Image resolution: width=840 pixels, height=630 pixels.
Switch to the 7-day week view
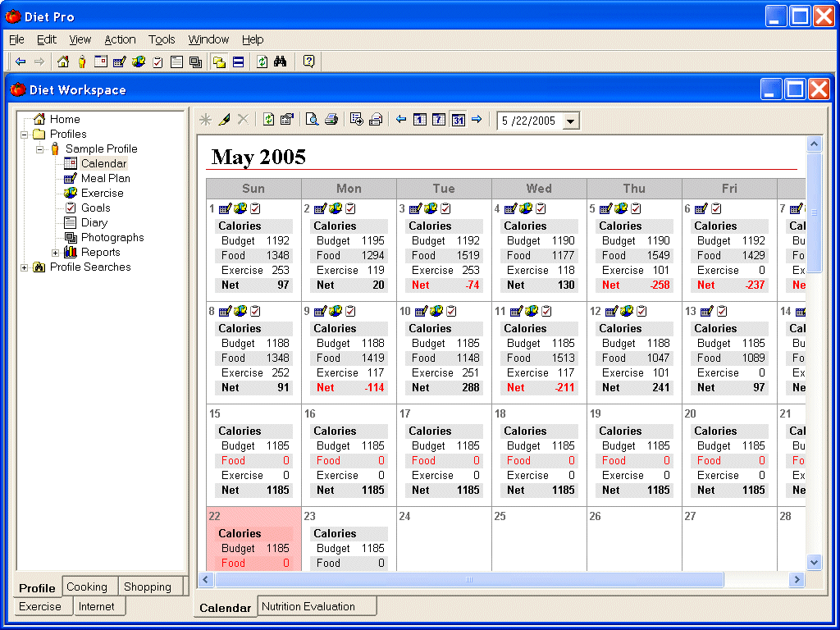pyautogui.click(x=439, y=120)
